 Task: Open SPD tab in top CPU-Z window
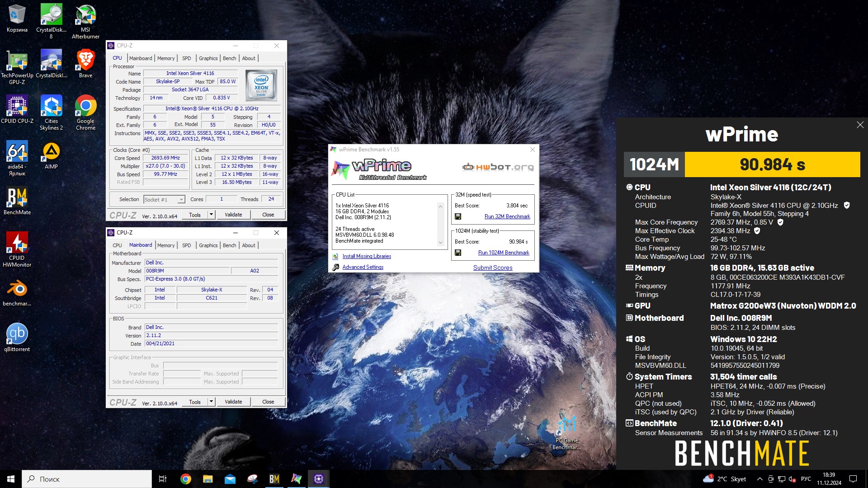click(x=187, y=58)
